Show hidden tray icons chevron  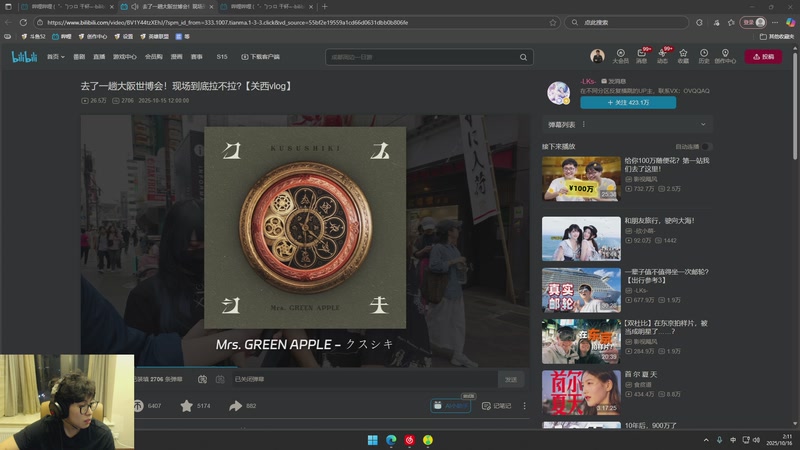click(706, 440)
